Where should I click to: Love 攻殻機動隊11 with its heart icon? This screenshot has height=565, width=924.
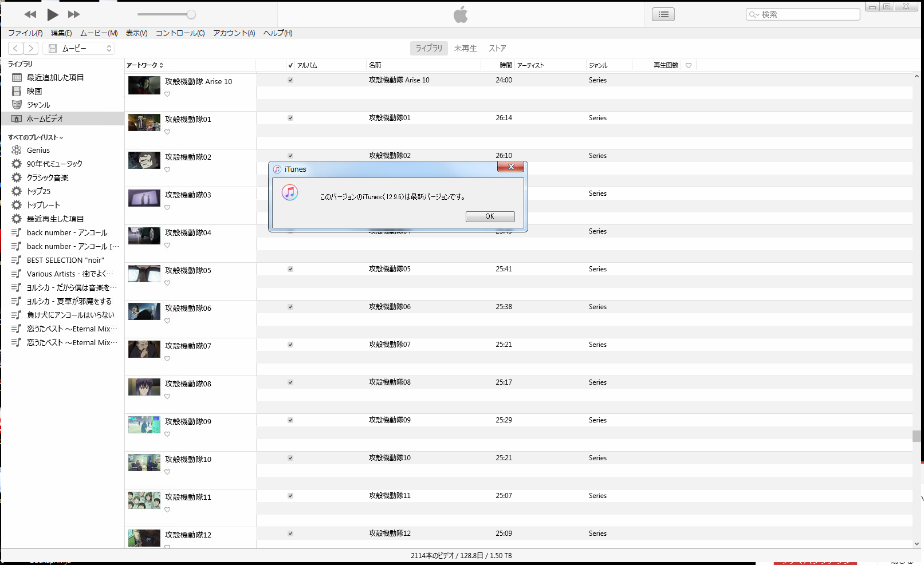point(167,510)
